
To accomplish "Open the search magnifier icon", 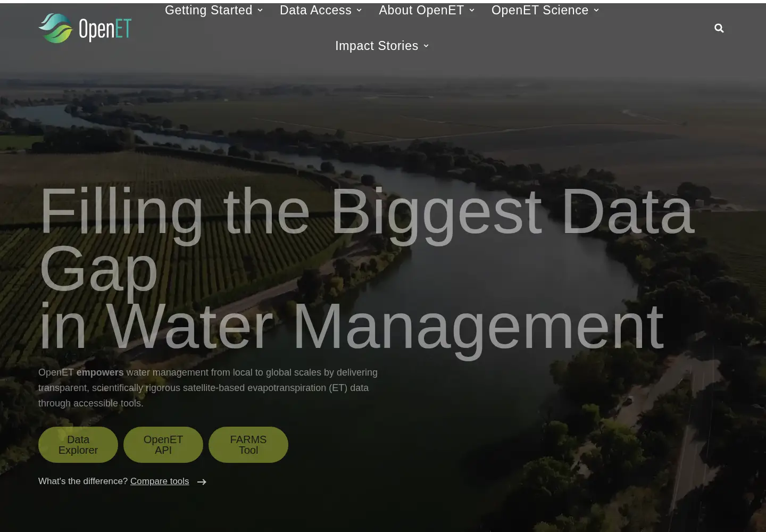I will (x=719, y=28).
